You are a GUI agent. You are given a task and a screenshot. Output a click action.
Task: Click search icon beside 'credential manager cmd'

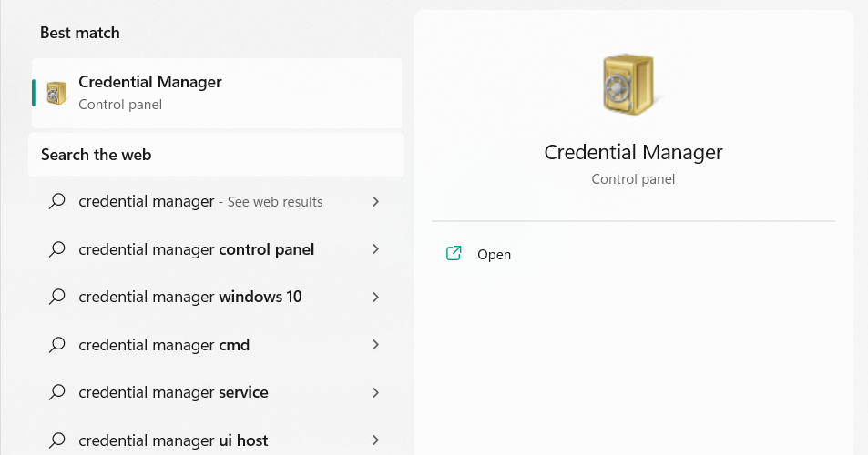tap(56, 345)
